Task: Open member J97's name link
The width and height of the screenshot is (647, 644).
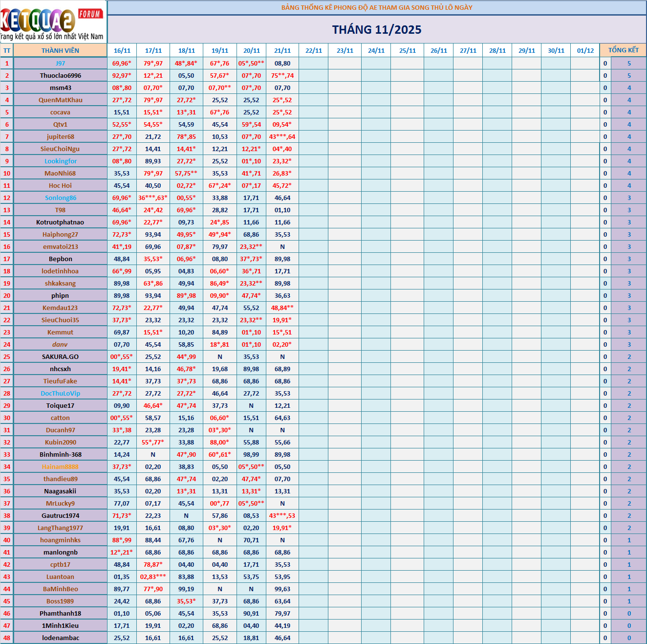Action: (60, 63)
